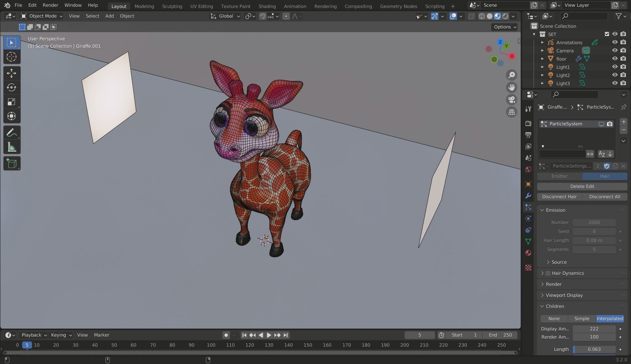
Task: Click the viewport pan hand icon
Action: 511,87
